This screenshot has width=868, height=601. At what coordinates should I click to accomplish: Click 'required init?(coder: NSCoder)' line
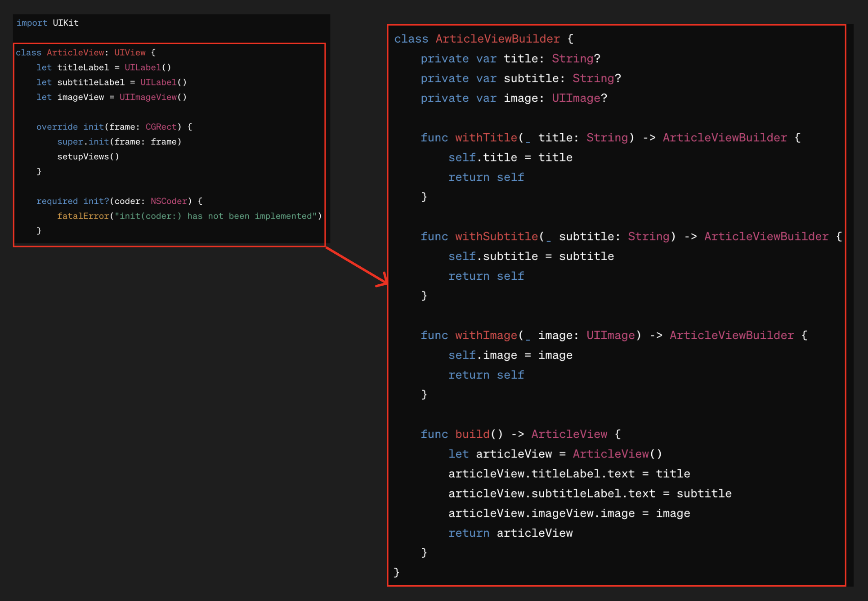tap(119, 202)
